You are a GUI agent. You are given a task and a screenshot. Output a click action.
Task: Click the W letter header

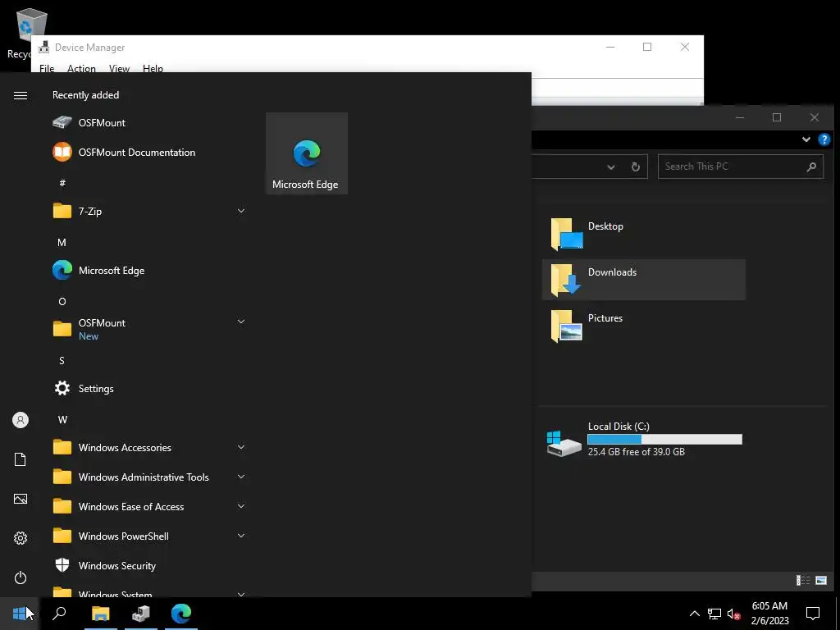[x=62, y=419]
